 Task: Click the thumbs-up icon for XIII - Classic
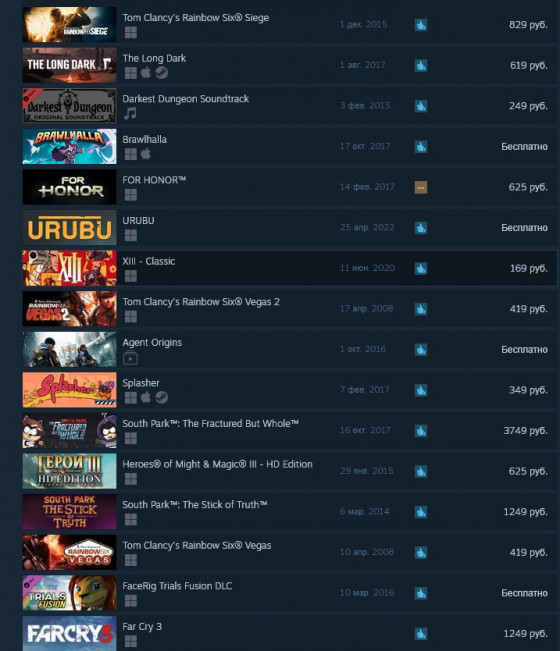point(421,268)
